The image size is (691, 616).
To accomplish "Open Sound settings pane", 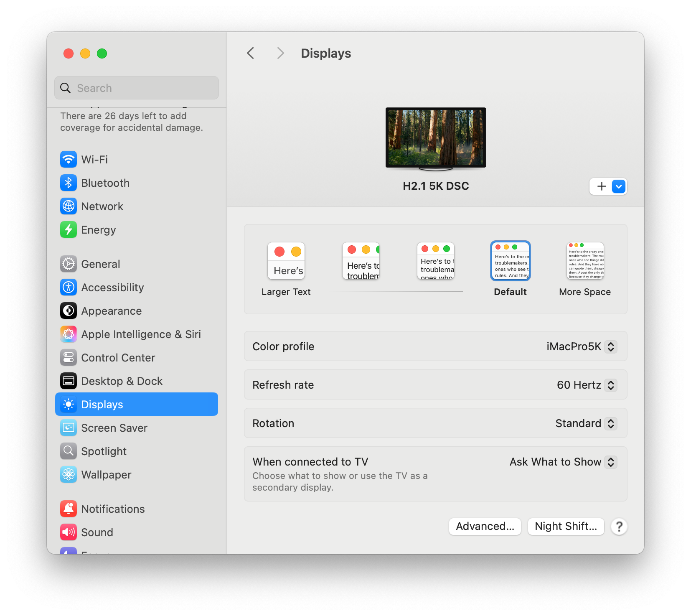I will click(137, 532).
